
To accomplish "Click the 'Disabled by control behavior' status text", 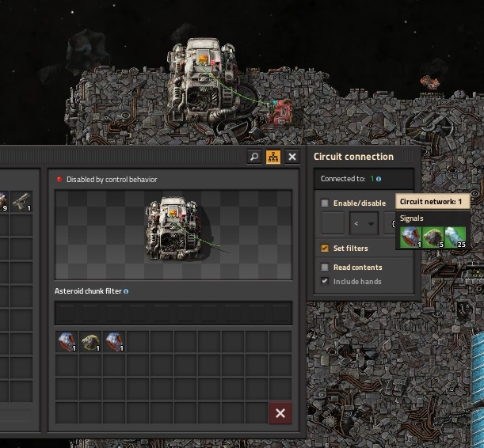I will 112,180.
